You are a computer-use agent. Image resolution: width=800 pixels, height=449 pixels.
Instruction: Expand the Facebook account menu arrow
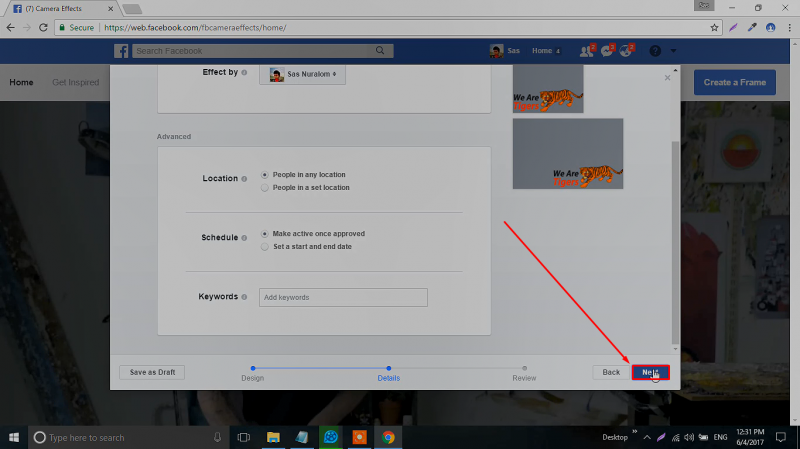click(675, 51)
